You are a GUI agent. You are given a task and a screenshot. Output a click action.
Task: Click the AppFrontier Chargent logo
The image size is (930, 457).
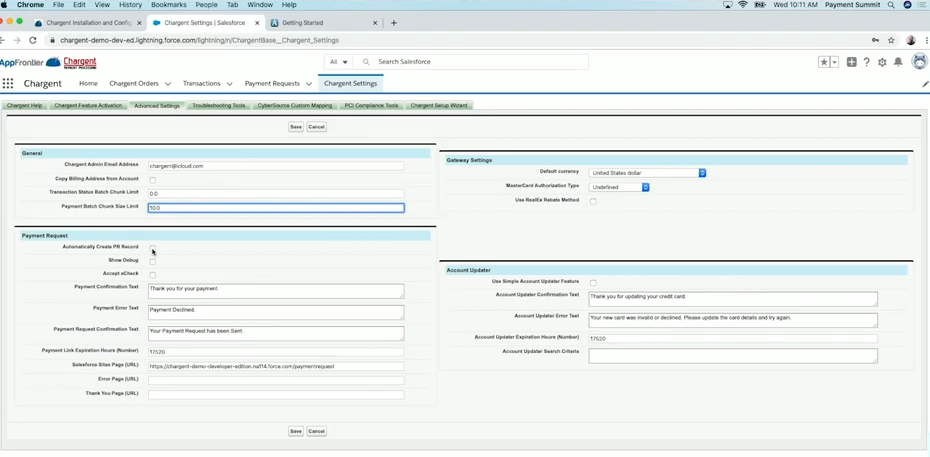click(x=48, y=62)
